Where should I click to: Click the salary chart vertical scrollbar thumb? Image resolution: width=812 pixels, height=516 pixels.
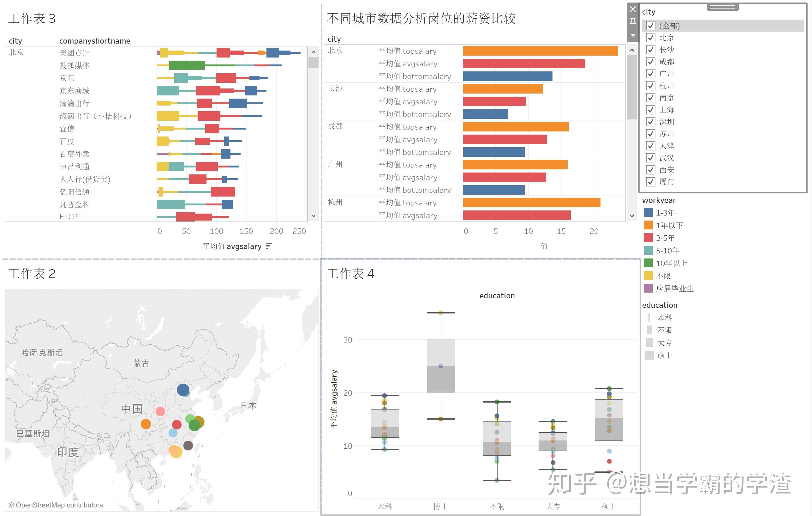pos(632,87)
